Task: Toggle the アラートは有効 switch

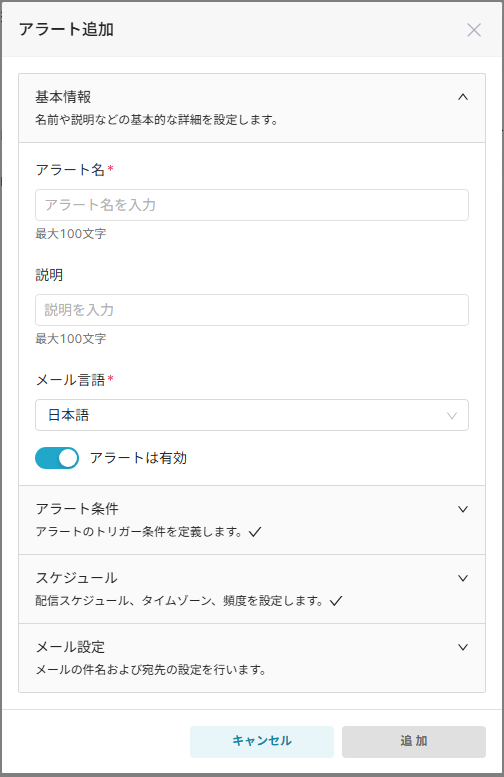Action: (57, 458)
